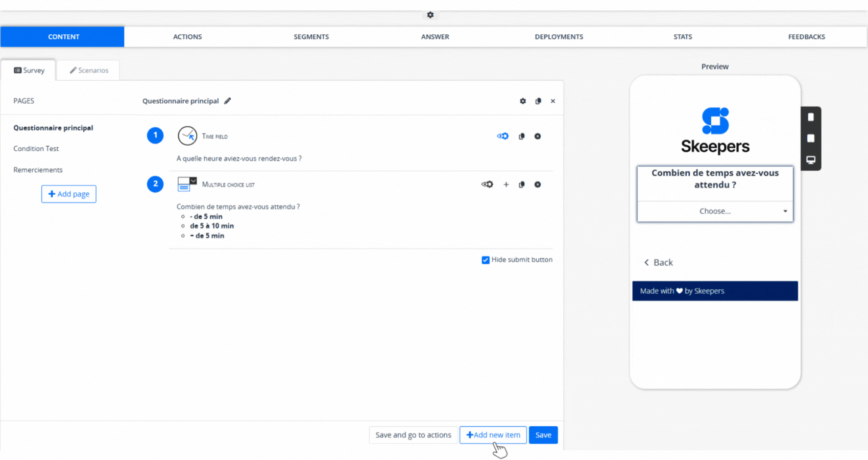Open the Deployments tab
868x460 pixels.
tap(559, 37)
